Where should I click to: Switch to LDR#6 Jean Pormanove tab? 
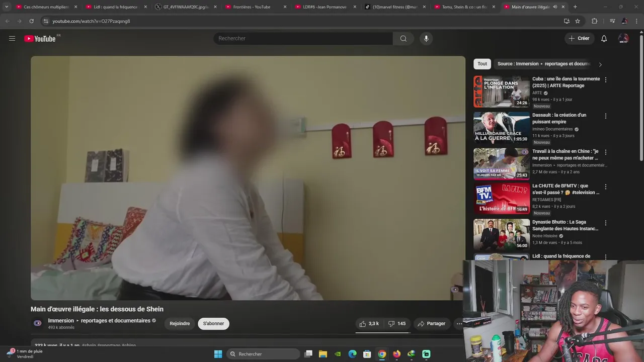click(x=325, y=7)
